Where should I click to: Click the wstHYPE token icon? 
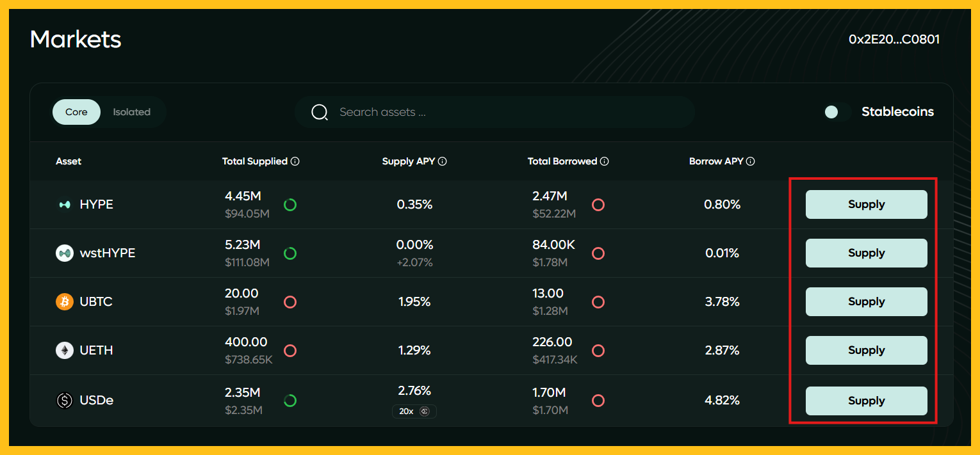click(x=65, y=253)
